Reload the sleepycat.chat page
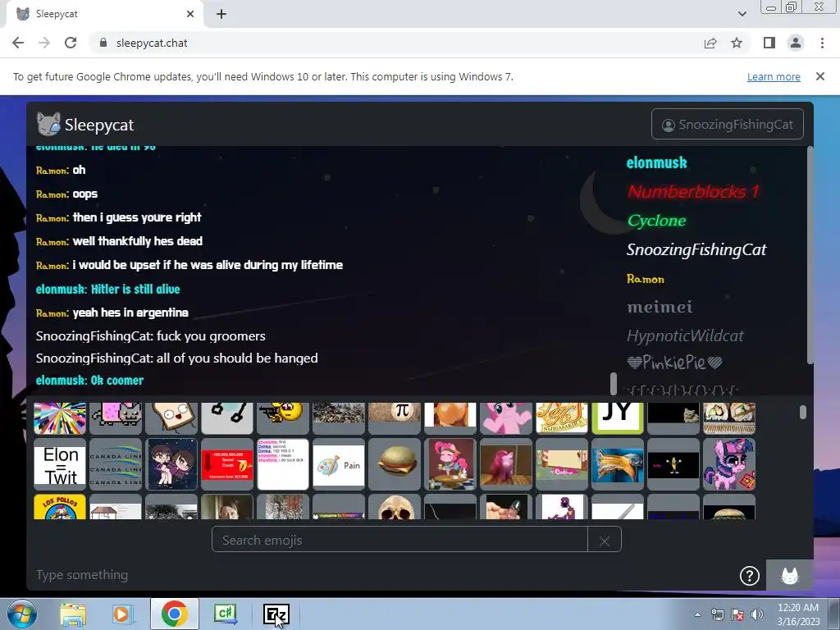This screenshot has height=630, width=840. click(x=71, y=43)
